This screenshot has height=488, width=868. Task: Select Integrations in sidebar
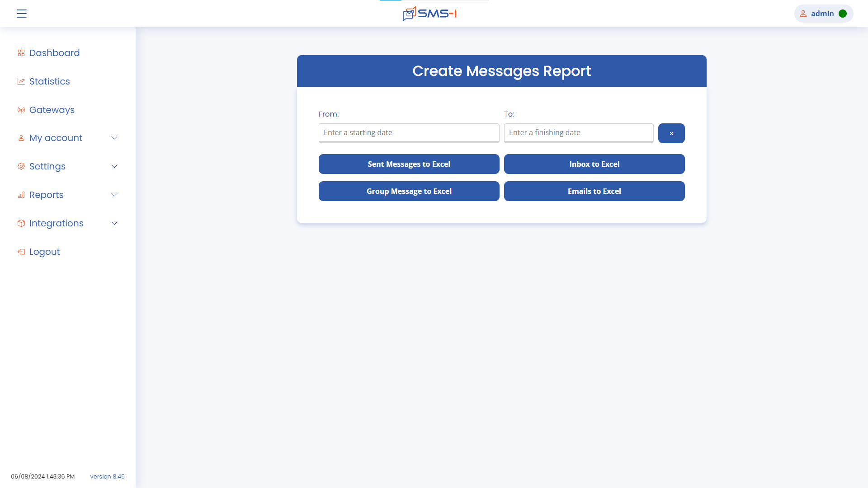(57, 223)
